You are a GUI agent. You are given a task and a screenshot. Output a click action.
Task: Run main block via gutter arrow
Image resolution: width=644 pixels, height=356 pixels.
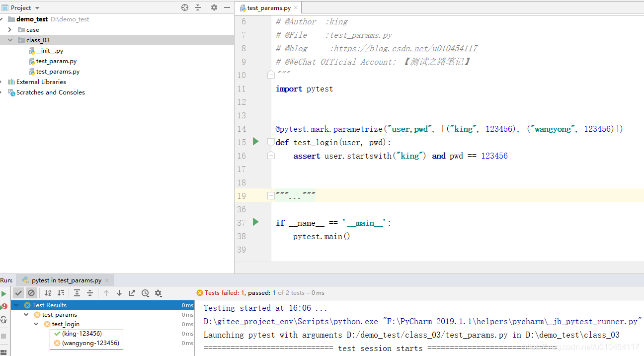pos(256,222)
